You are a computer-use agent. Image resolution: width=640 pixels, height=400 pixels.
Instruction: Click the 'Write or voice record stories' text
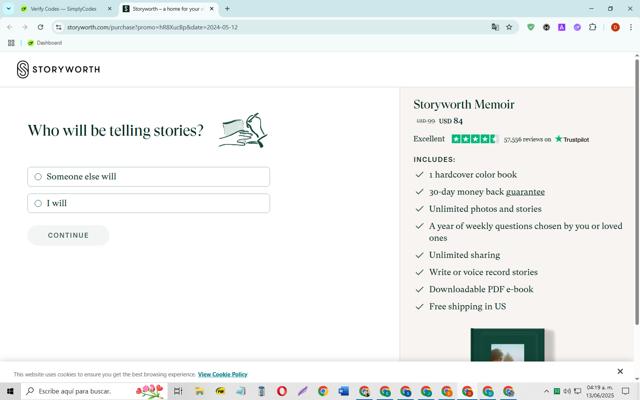(x=483, y=272)
